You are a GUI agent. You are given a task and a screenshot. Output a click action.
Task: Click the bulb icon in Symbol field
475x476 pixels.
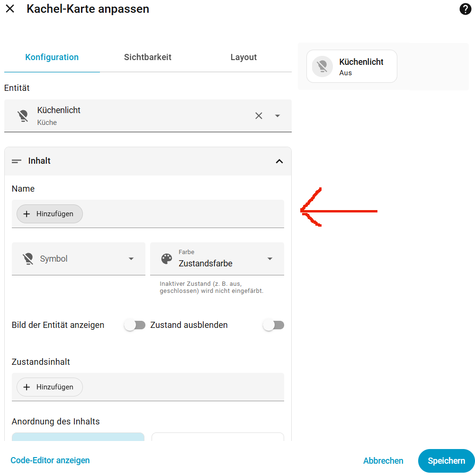click(28, 259)
